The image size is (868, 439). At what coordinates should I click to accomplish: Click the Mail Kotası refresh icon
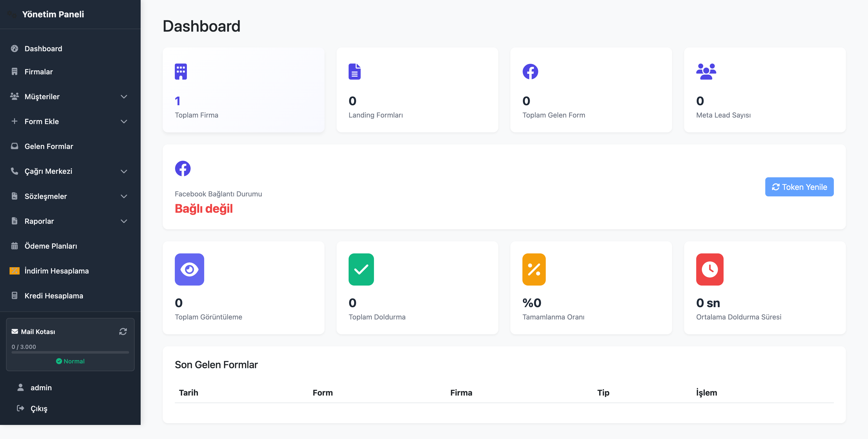point(123,332)
